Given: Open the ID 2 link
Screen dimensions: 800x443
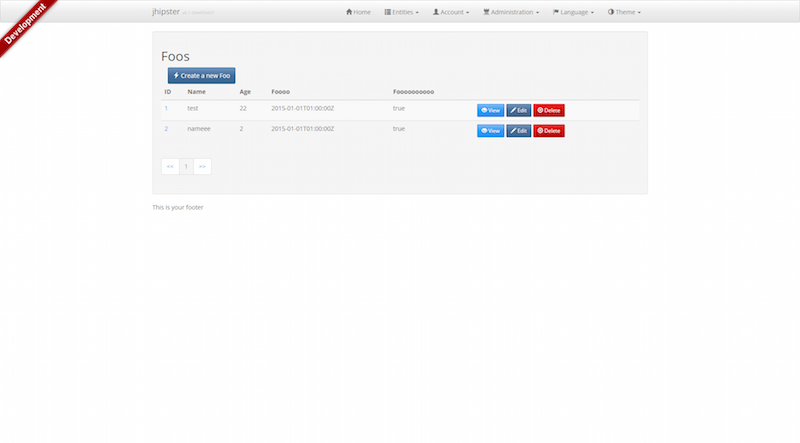Looking at the screenshot, I should click(166, 129).
